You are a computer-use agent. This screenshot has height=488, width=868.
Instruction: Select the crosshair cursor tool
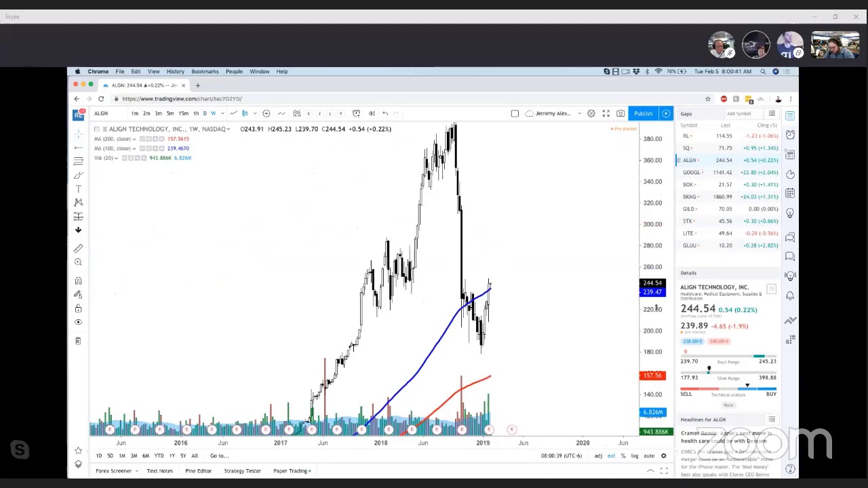(x=78, y=134)
